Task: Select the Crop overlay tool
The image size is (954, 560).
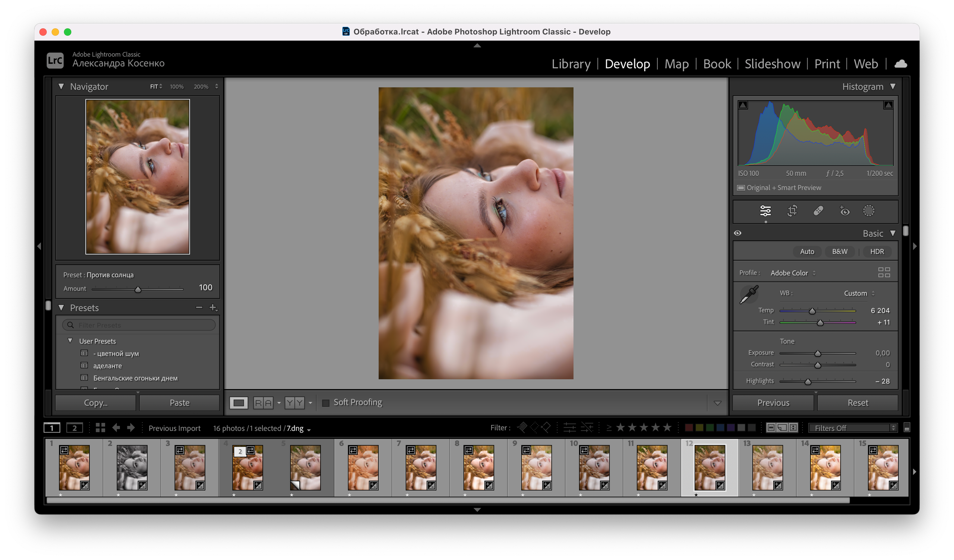Action: pyautogui.click(x=792, y=211)
